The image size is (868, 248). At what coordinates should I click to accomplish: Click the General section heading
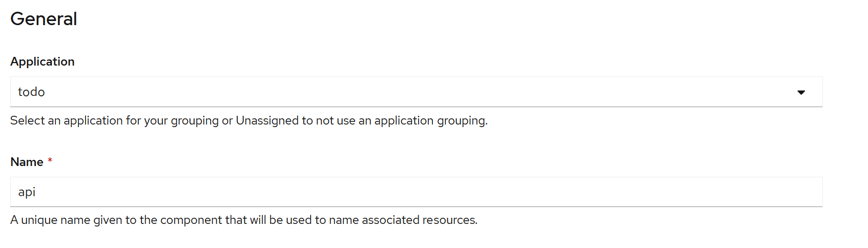point(44,19)
